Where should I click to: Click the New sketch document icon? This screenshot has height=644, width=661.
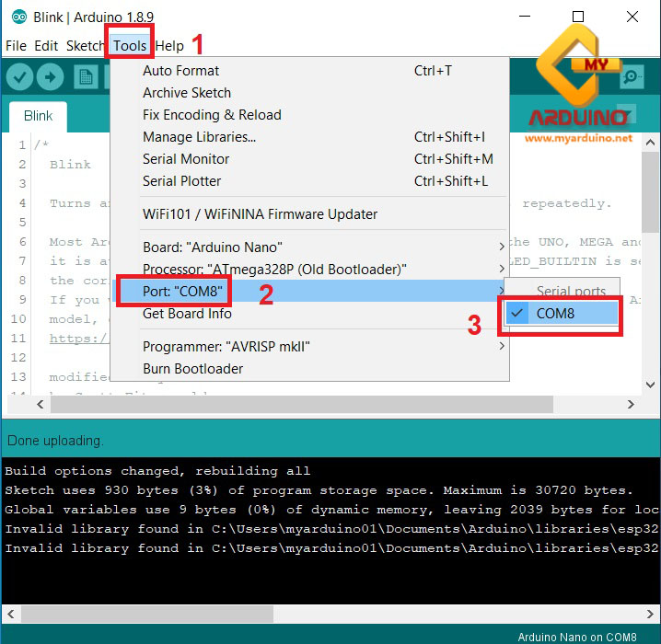pos(86,77)
